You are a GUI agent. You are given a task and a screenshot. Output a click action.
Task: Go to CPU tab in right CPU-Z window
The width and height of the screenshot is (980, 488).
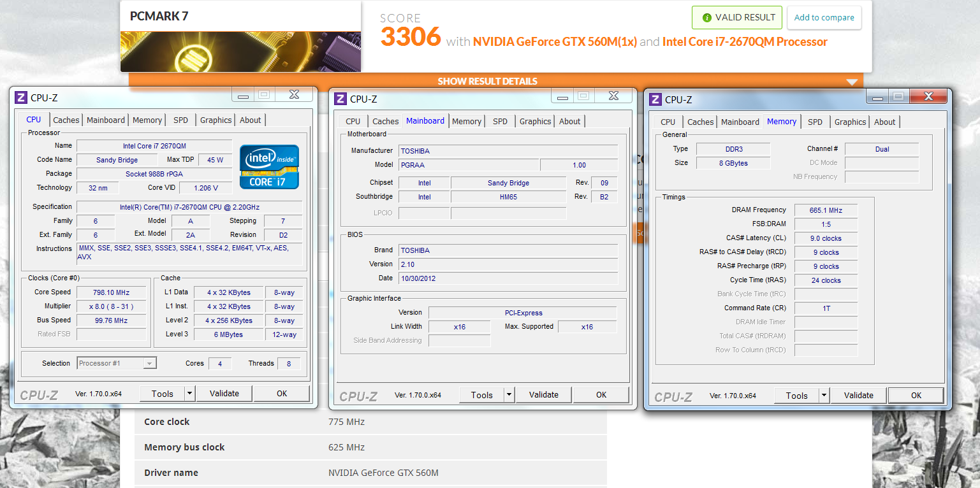(x=668, y=122)
